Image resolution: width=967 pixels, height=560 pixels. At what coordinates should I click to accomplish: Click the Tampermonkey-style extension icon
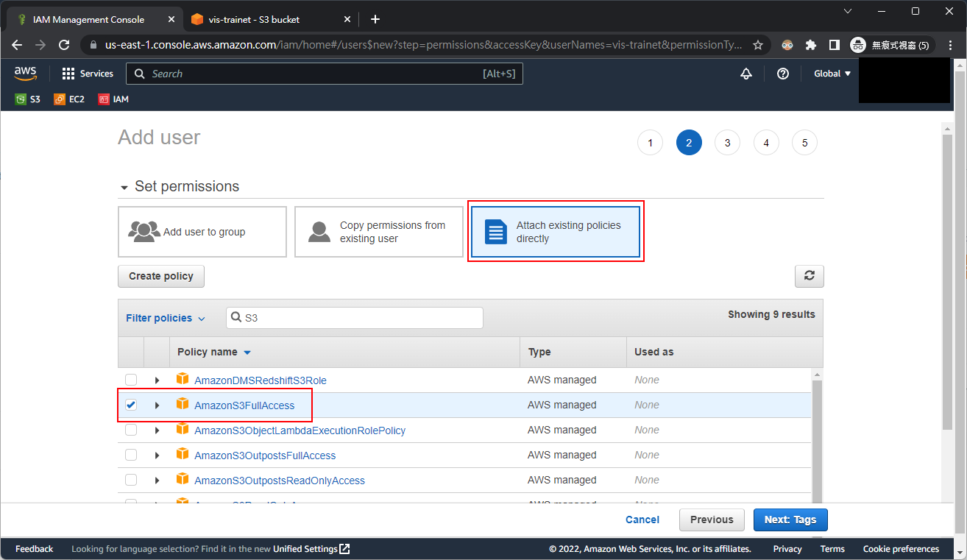[787, 45]
